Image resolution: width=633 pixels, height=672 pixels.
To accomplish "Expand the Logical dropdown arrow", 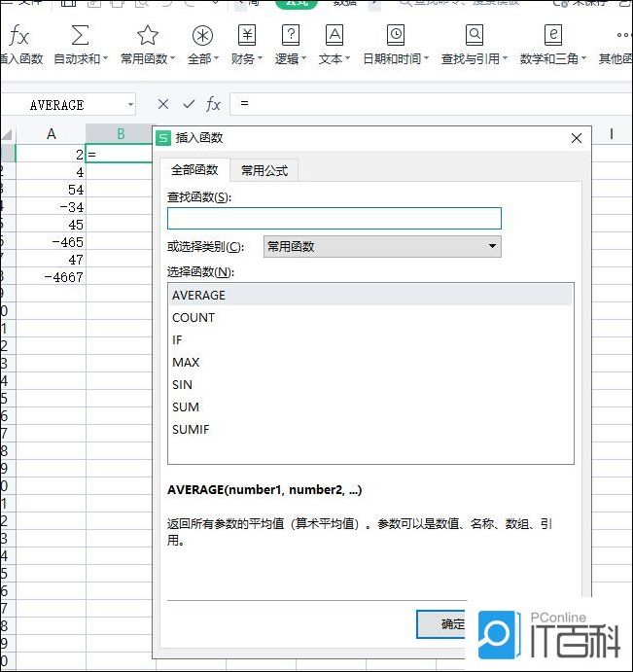I will point(303,58).
